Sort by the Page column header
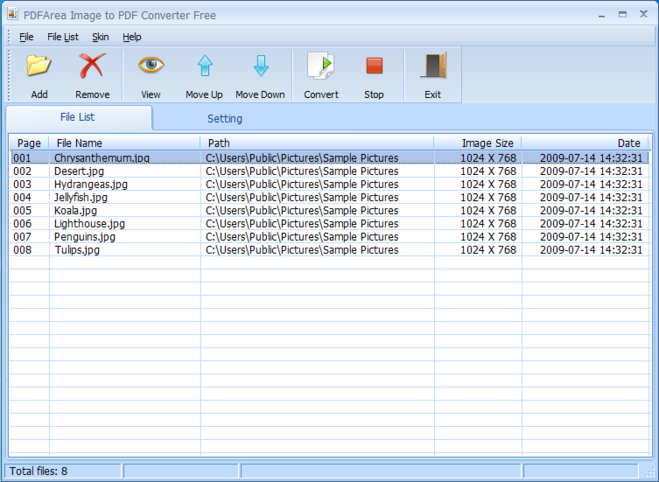Image resolution: width=659 pixels, height=482 pixels. click(29, 143)
